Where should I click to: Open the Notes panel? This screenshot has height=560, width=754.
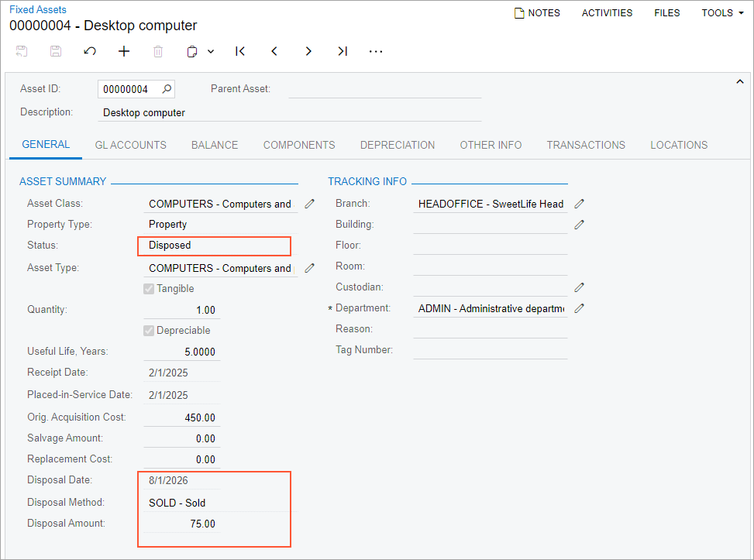click(537, 12)
